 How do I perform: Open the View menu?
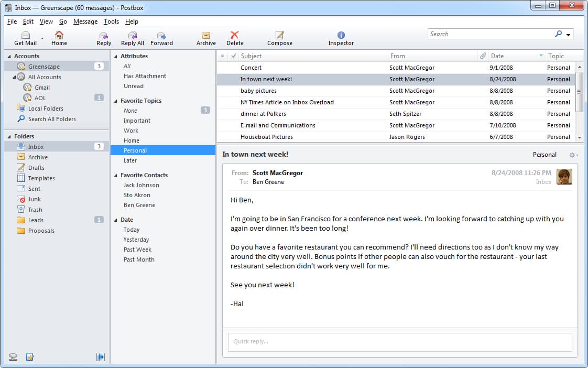pos(46,21)
